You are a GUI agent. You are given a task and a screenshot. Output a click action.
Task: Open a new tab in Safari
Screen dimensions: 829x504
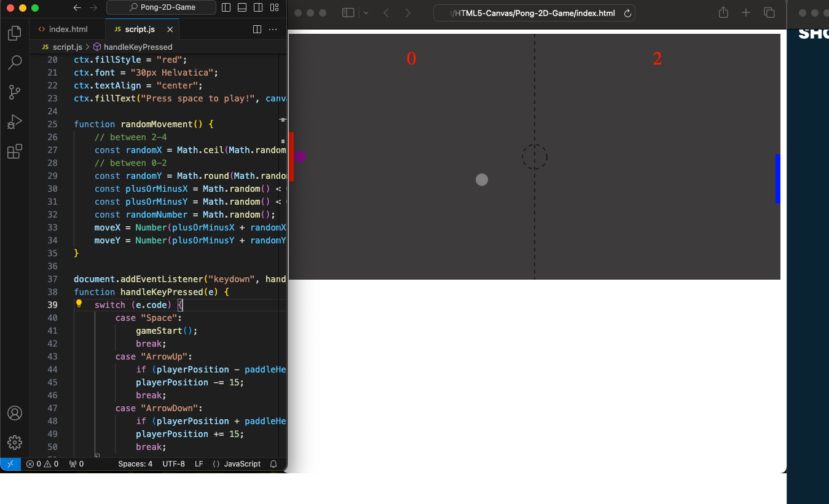[746, 13]
